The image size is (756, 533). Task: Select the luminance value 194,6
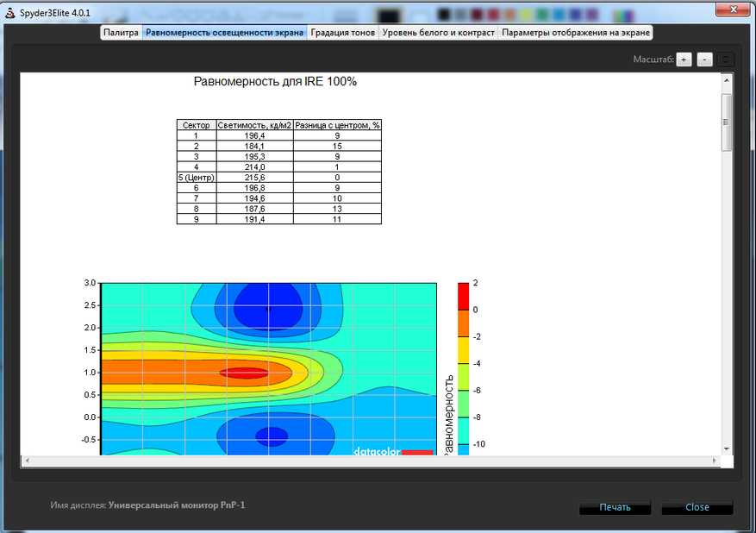coord(254,198)
